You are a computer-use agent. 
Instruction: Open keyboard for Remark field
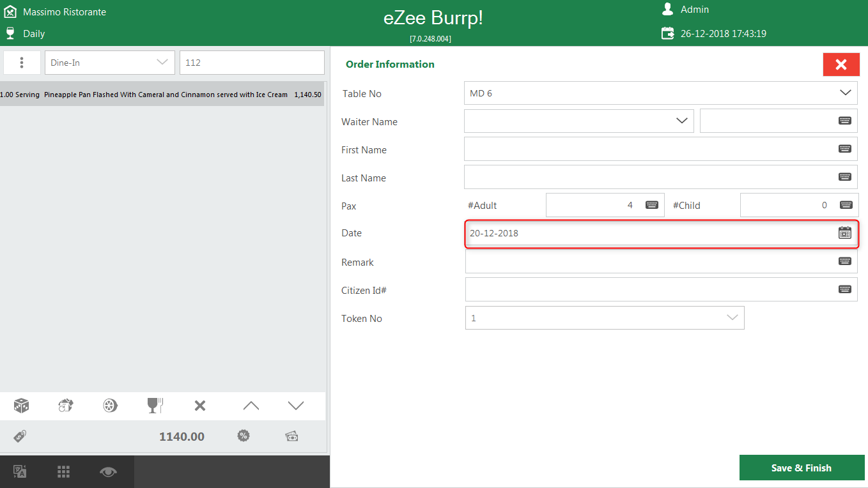844,261
